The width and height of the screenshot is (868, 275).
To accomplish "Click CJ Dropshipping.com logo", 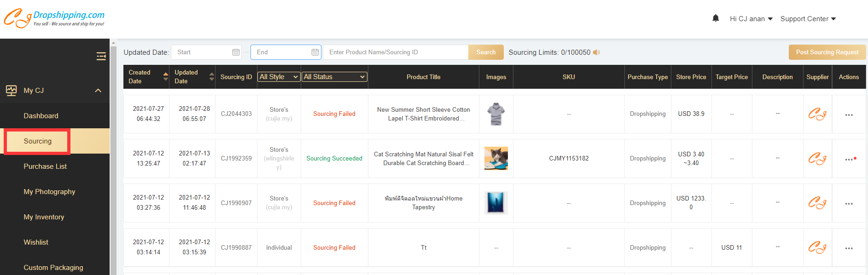I will pyautogui.click(x=54, y=18).
